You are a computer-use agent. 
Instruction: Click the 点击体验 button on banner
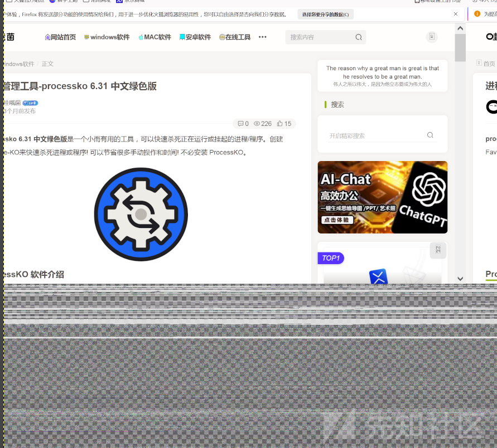(x=337, y=220)
